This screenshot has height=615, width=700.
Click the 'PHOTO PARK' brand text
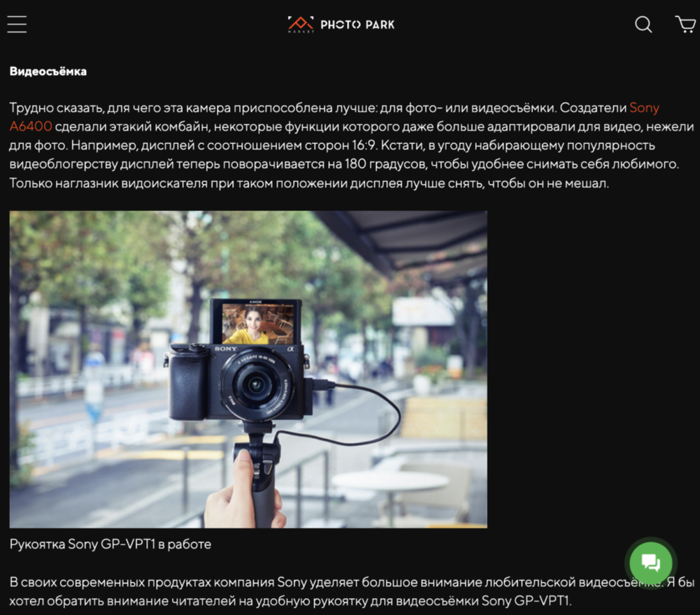coord(357,24)
